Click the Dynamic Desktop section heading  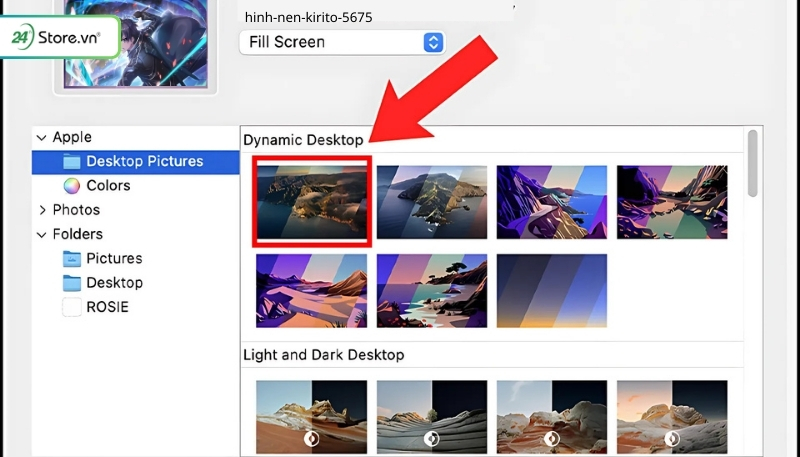point(303,140)
